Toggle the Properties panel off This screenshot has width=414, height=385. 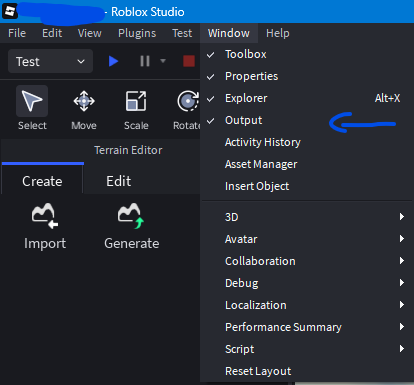coord(307,76)
